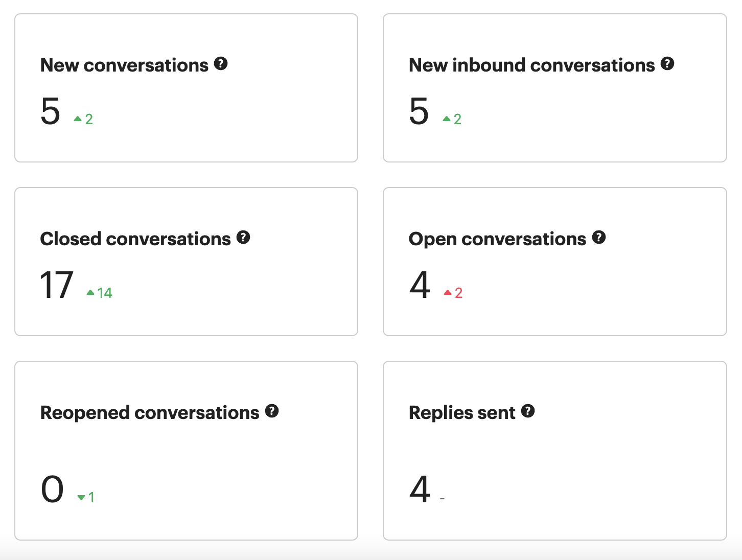Click the New conversations title
This screenshot has height=560, width=742.
[124, 65]
